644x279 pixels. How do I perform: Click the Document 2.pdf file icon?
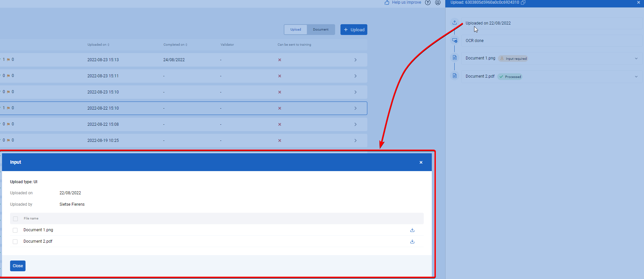[x=455, y=76]
